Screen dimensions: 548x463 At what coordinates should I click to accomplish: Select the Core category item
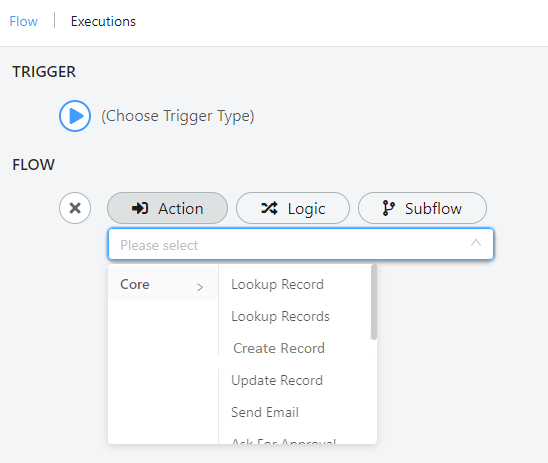click(163, 284)
